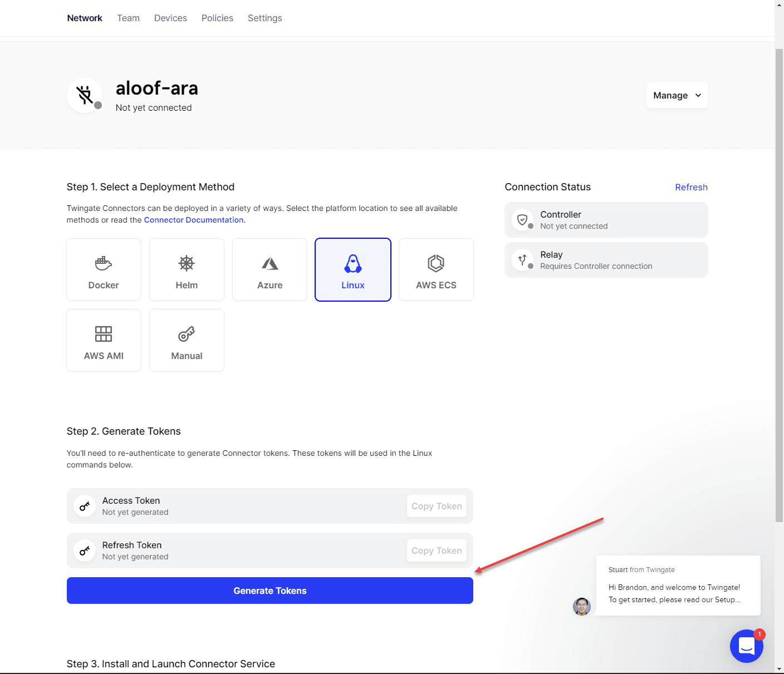This screenshot has height=674, width=784.
Task: Click the 'Step 1. Select a Deployment Method' heading
Action: pos(150,187)
